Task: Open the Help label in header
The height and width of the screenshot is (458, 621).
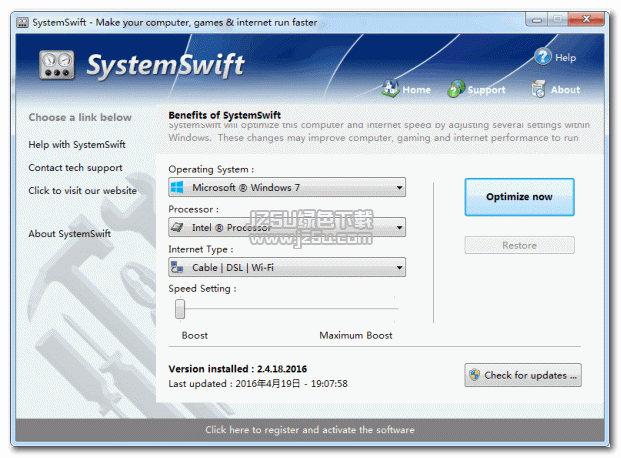Action: 565,58
